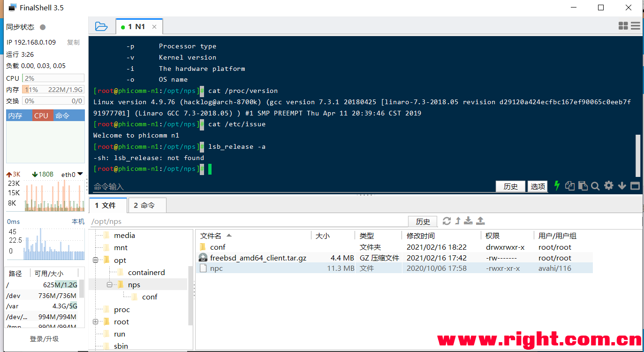This screenshot has width=644, height=352.
Task: Click the 选项 options button
Action: [x=538, y=186]
